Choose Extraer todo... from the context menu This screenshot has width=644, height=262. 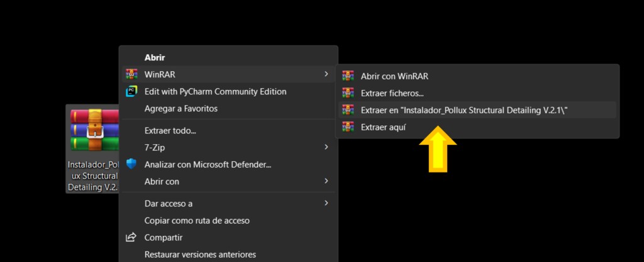tap(170, 130)
